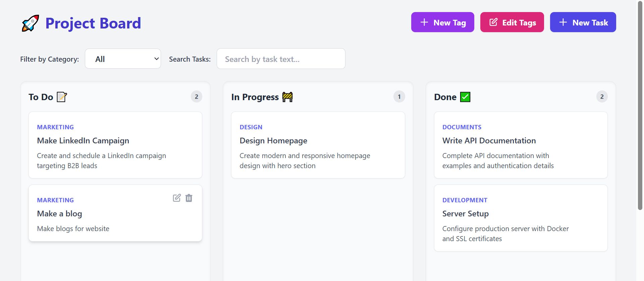Screen dimensions: 644x281
Task: Focus the Search Tasks input field
Action: coord(281,59)
